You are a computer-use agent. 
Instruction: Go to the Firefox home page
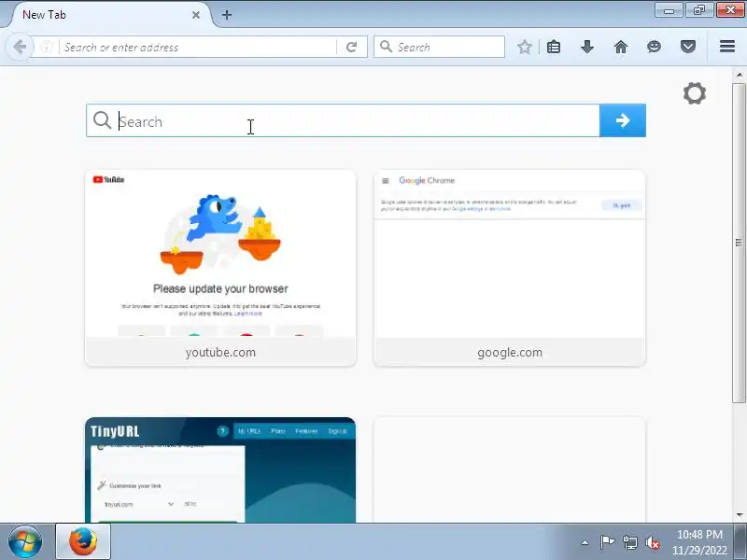(x=621, y=47)
